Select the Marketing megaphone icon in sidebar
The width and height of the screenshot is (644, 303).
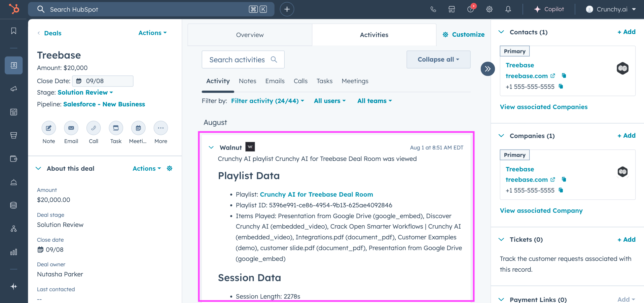(13, 89)
